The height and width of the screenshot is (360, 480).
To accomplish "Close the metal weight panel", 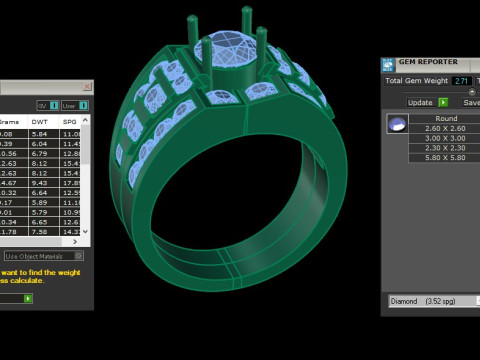I will pos(87,87).
